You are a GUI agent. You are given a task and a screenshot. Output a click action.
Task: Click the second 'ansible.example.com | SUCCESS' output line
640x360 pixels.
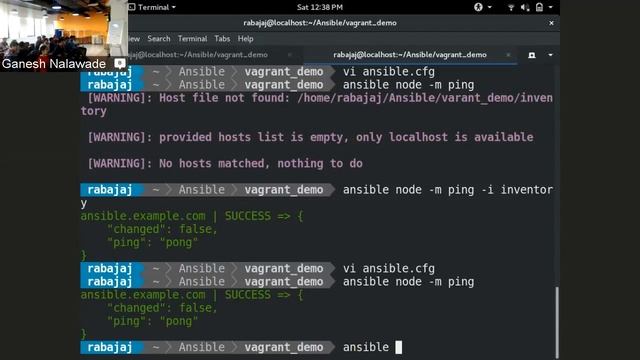(x=192, y=295)
